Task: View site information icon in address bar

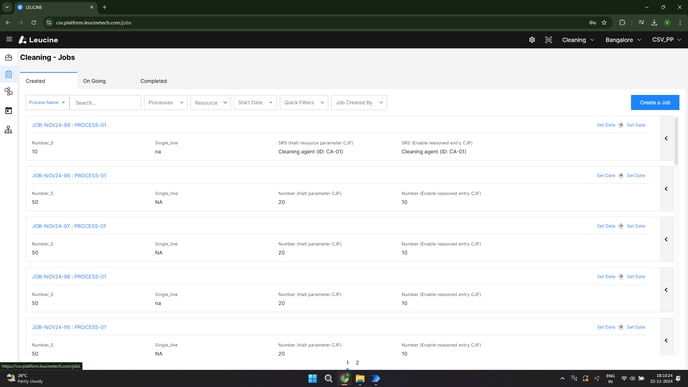Action: 49,22
